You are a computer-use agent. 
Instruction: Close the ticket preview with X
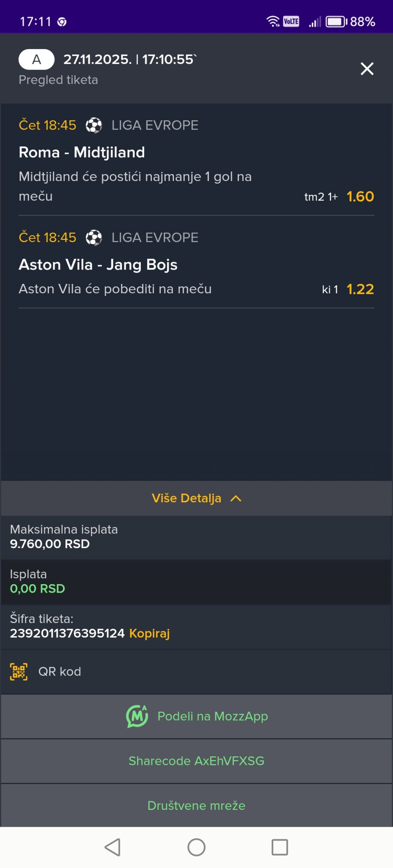pos(367,69)
